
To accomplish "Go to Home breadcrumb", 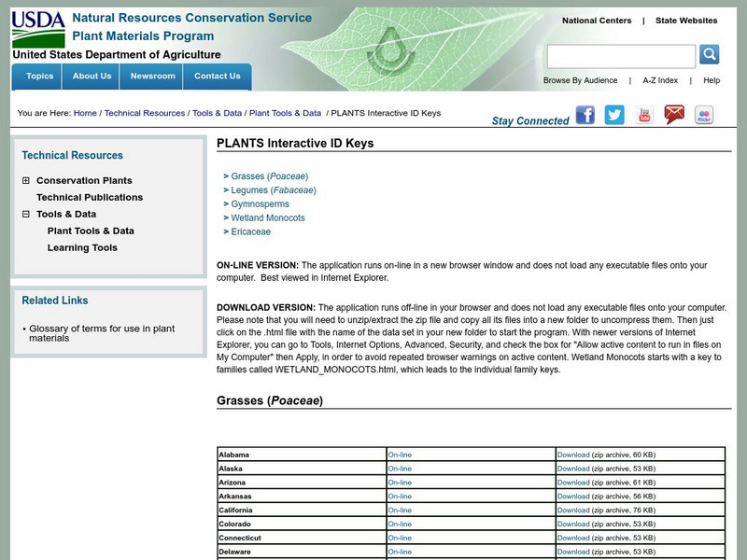I will tap(85, 113).
